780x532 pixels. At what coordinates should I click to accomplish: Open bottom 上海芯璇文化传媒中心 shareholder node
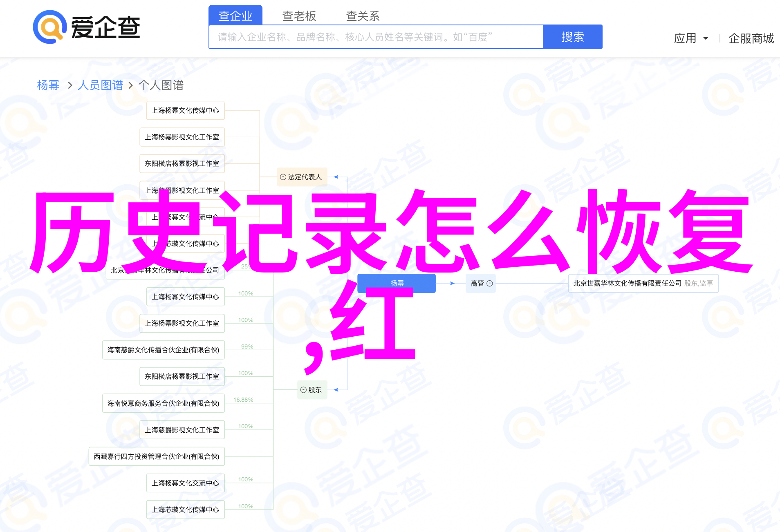point(186,510)
